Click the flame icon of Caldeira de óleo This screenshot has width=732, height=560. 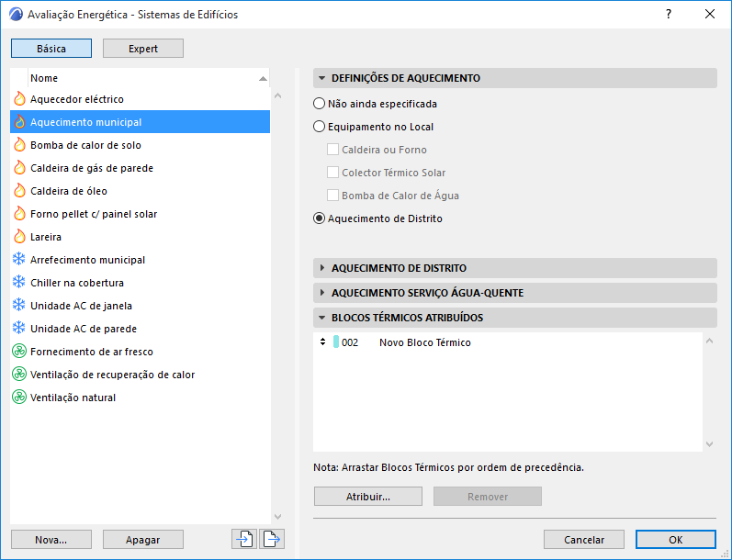coord(19,190)
